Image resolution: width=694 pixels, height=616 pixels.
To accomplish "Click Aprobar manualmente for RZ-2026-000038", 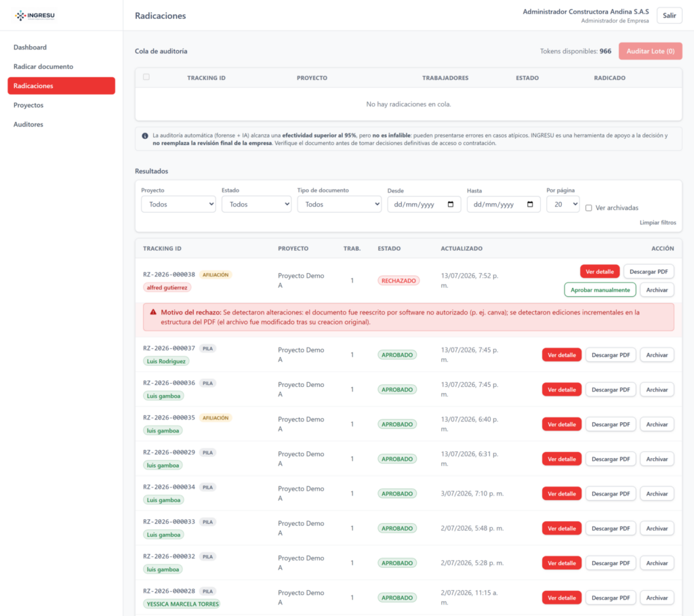I will click(x=600, y=290).
